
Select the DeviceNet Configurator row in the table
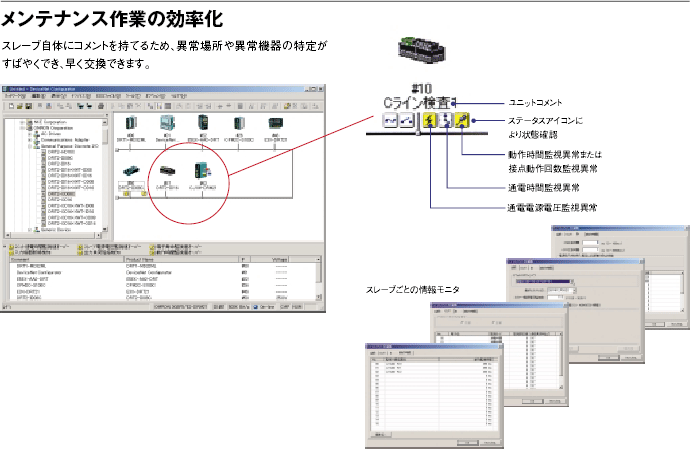[163, 272]
